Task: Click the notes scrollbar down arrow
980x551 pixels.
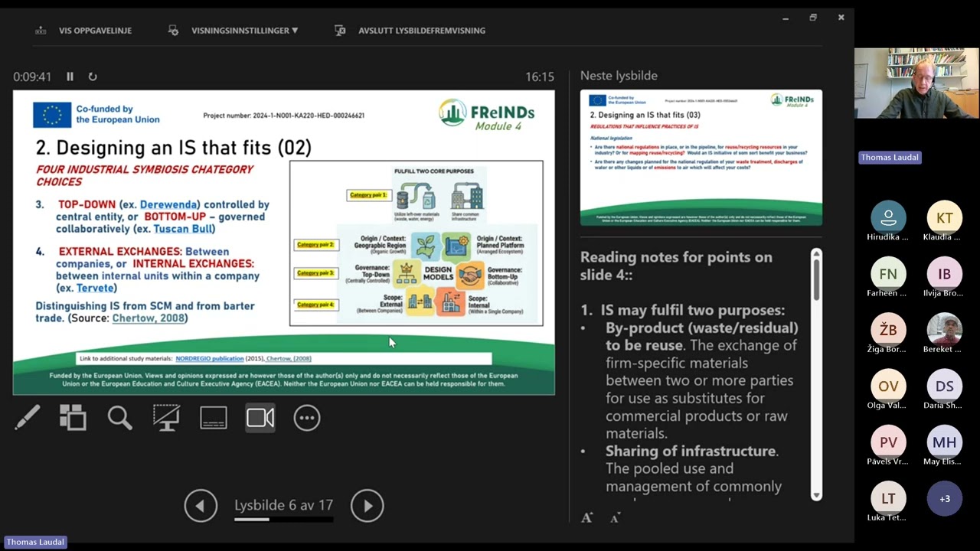Action: coord(816,496)
